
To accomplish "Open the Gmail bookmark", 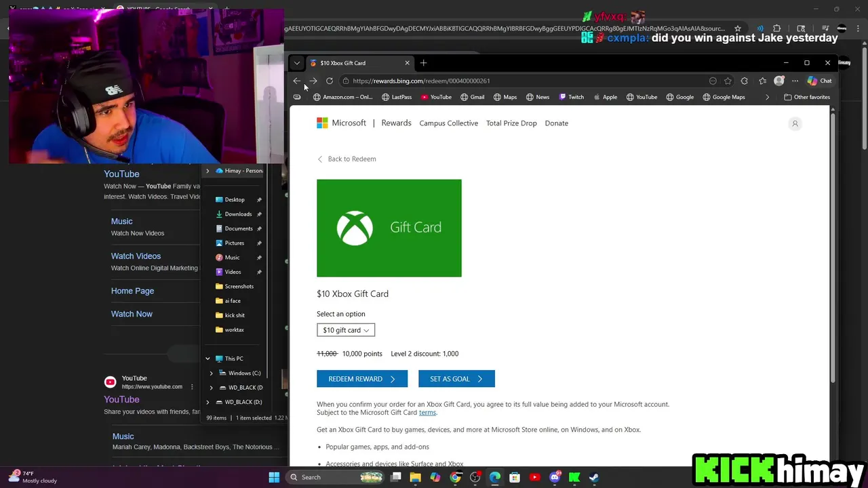I will click(x=472, y=97).
